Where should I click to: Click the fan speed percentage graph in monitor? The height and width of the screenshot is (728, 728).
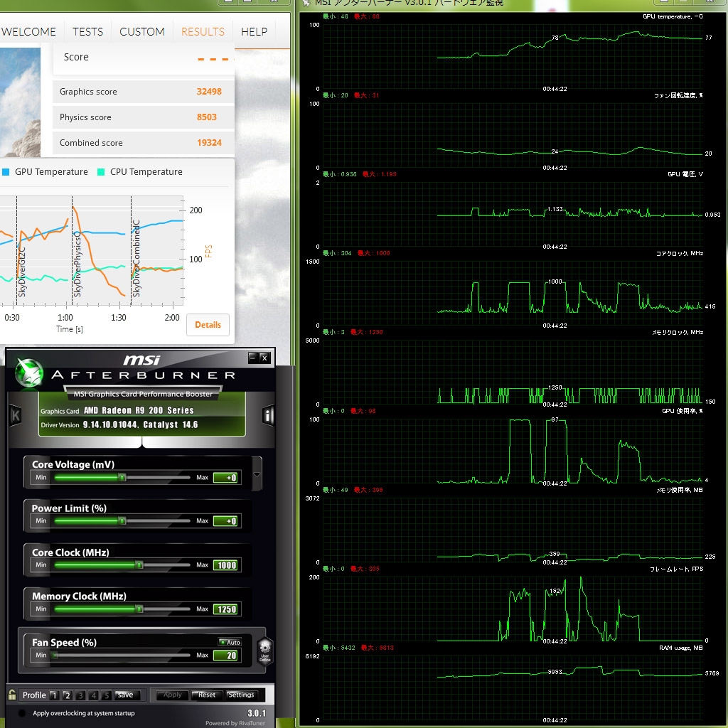click(x=512, y=134)
